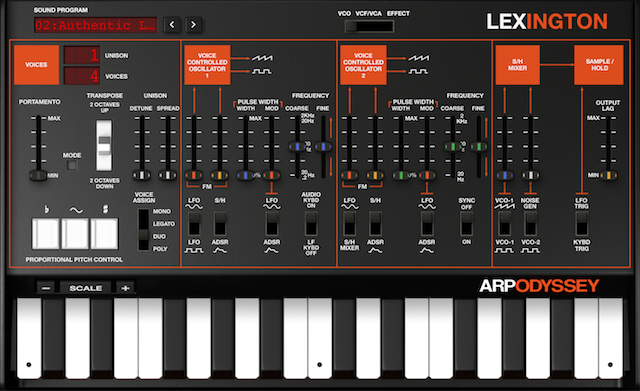This screenshot has height=391, width=640.
Task: Click the Voice Controlled Oscillator 2 block
Action: pos(363,65)
